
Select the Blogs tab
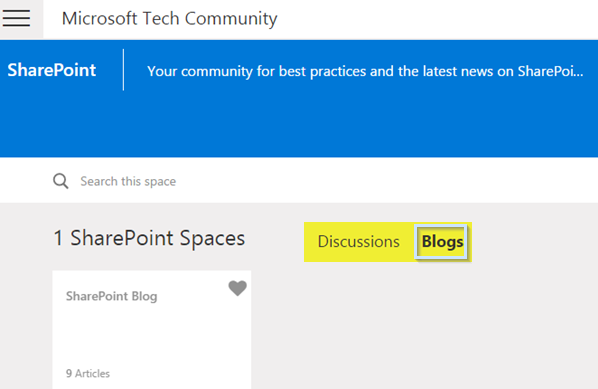(x=442, y=242)
